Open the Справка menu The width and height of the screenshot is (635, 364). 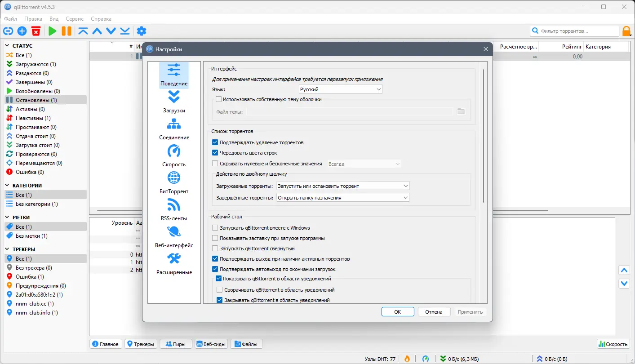(101, 19)
